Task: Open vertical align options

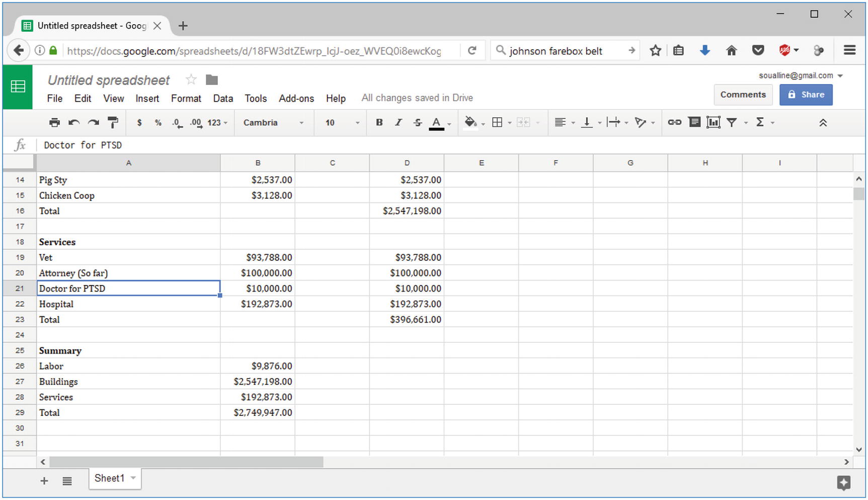Action: pos(587,122)
